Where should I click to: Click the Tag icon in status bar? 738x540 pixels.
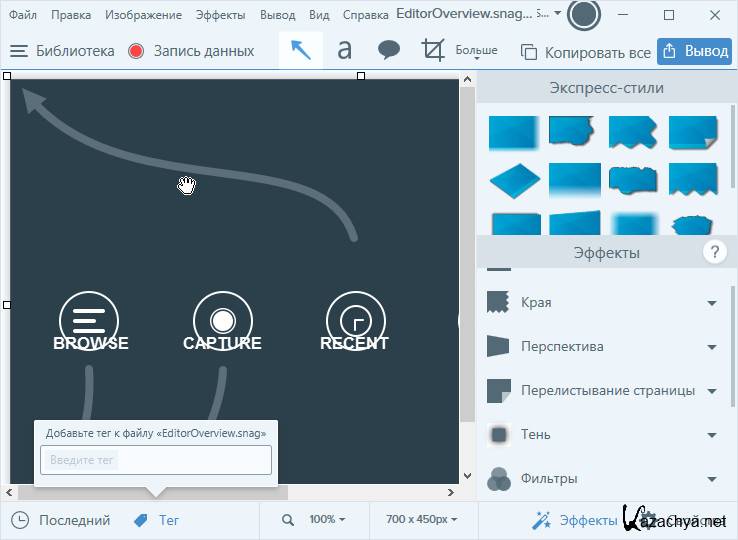141,520
